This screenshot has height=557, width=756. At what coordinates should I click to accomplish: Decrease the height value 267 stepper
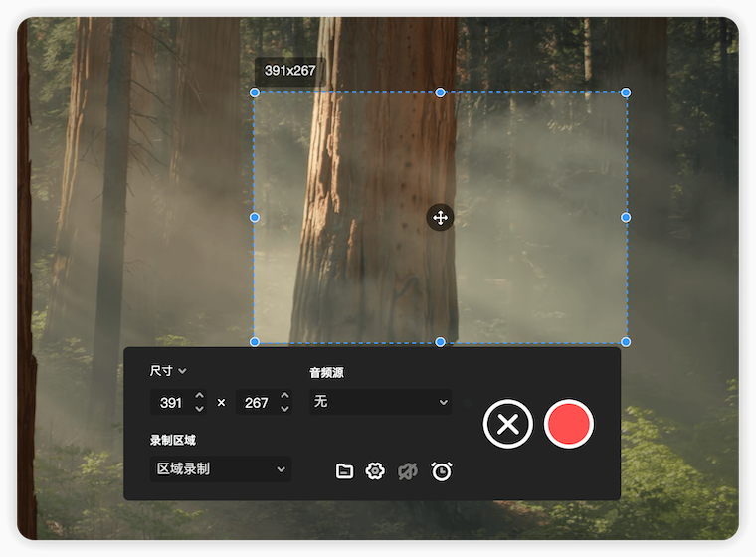284,409
